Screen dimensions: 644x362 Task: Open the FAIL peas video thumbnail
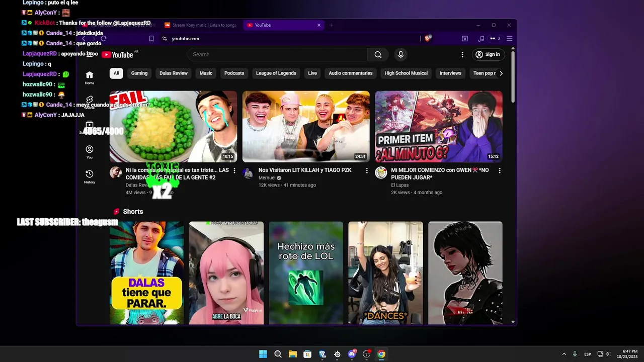coord(173,127)
